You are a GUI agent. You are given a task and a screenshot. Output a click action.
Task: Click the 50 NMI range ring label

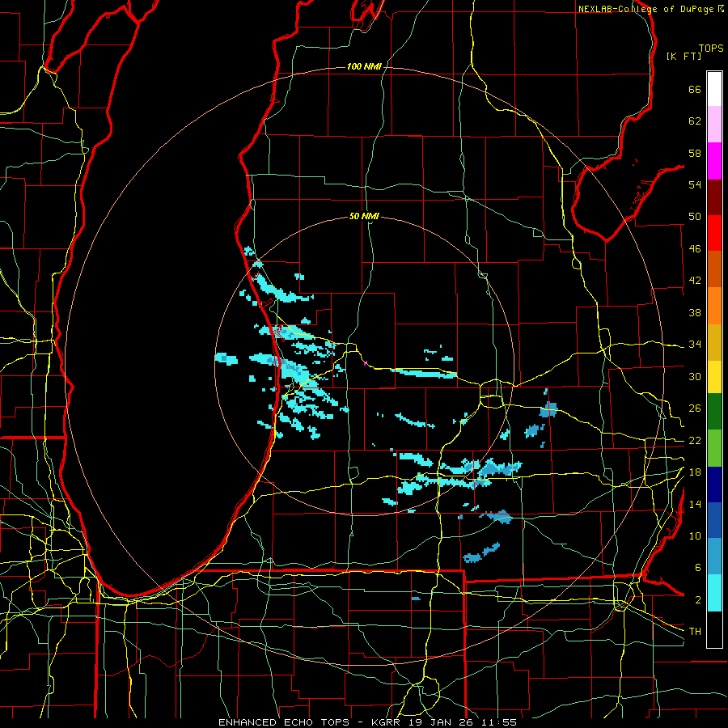tap(364, 216)
